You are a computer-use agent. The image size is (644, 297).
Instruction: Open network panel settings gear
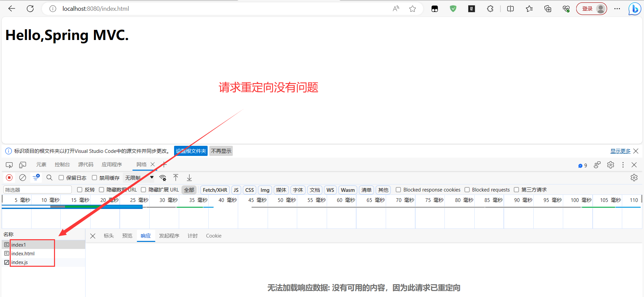click(634, 178)
